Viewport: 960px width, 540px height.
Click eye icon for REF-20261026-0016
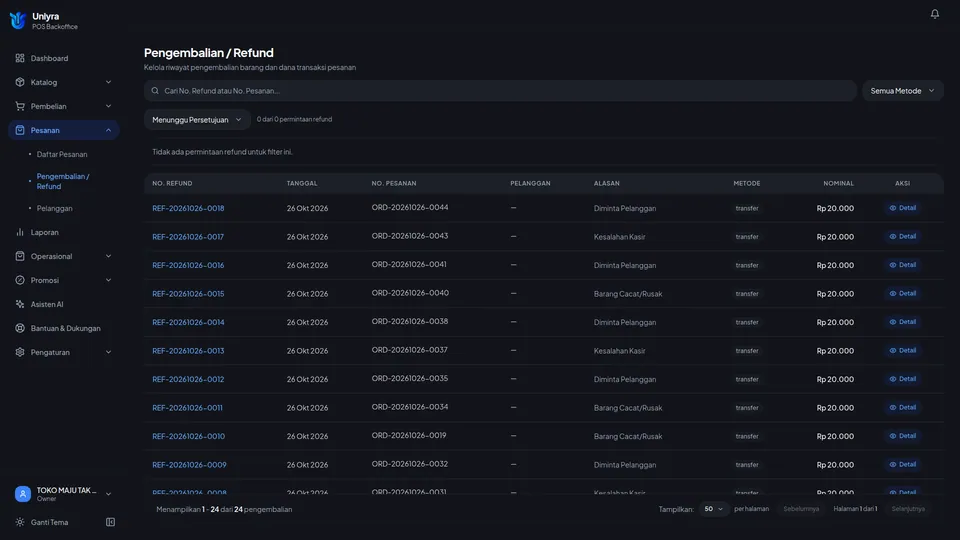coord(893,265)
